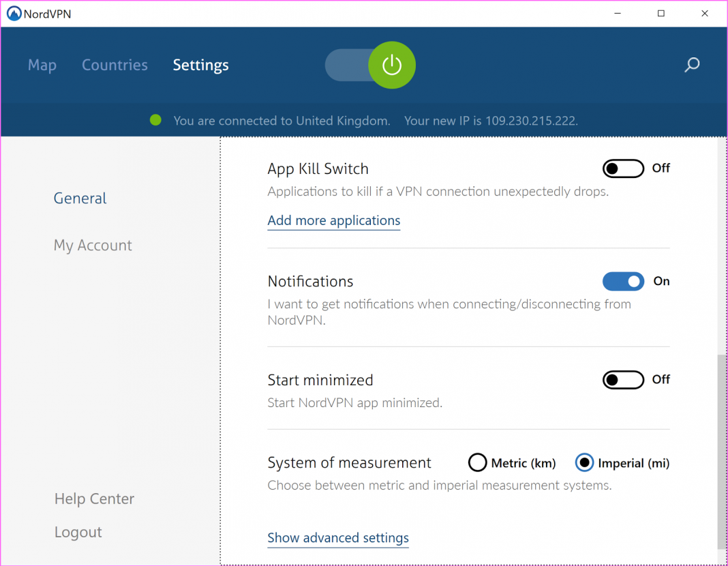Open the Countries tab
The height and width of the screenshot is (566, 728).
click(x=115, y=65)
